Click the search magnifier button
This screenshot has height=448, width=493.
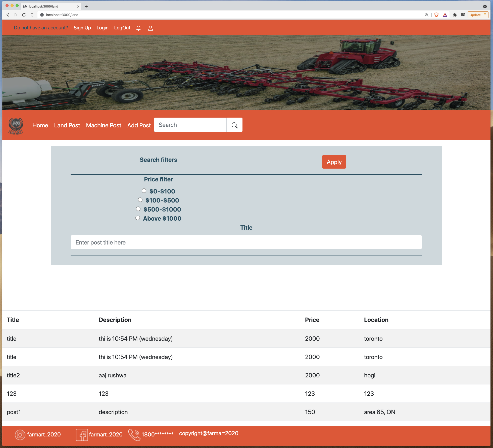[x=234, y=125]
